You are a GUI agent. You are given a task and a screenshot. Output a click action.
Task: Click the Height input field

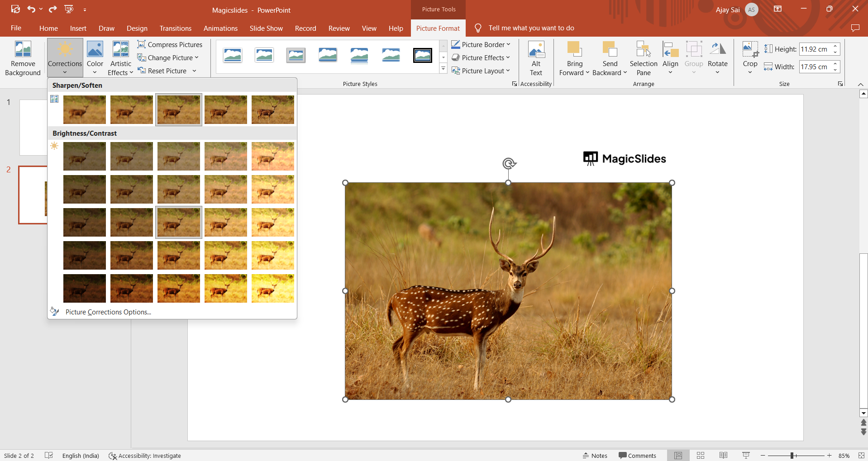click(x=815, y=49)
